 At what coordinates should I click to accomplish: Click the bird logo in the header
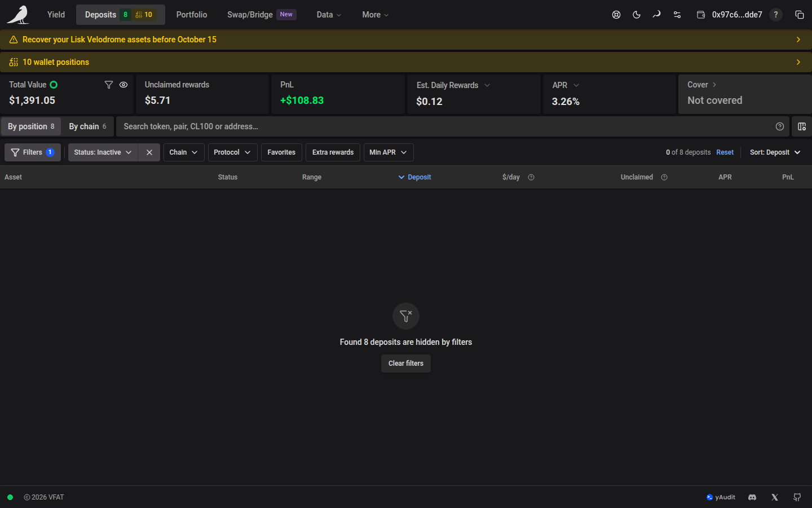(x=18, y=15)
